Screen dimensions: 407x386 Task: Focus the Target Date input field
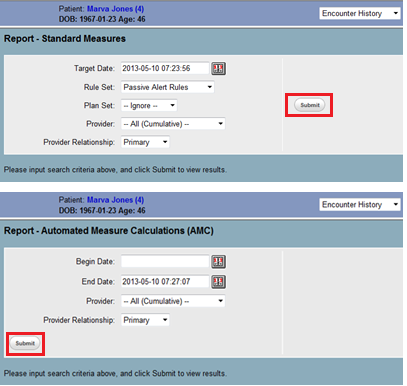point(165,68)
